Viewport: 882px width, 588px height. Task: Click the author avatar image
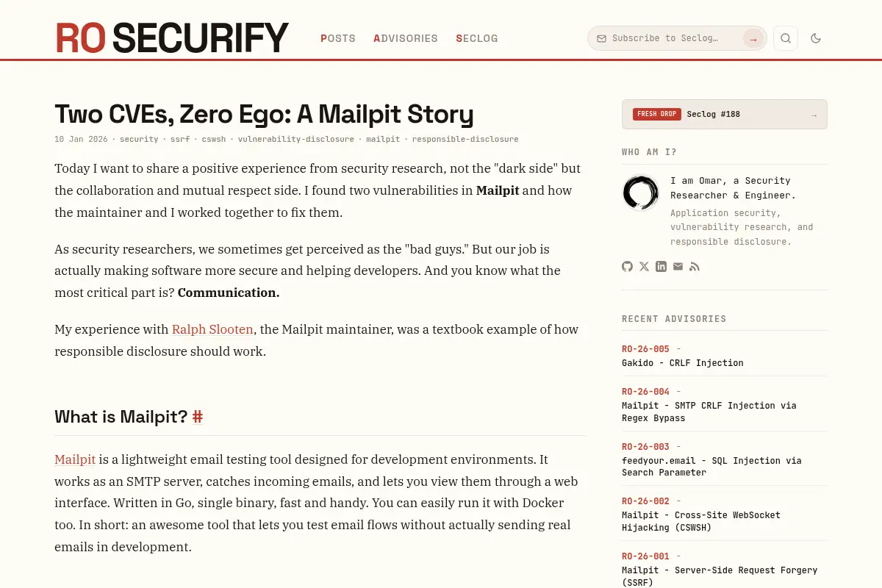coord(641,193)
